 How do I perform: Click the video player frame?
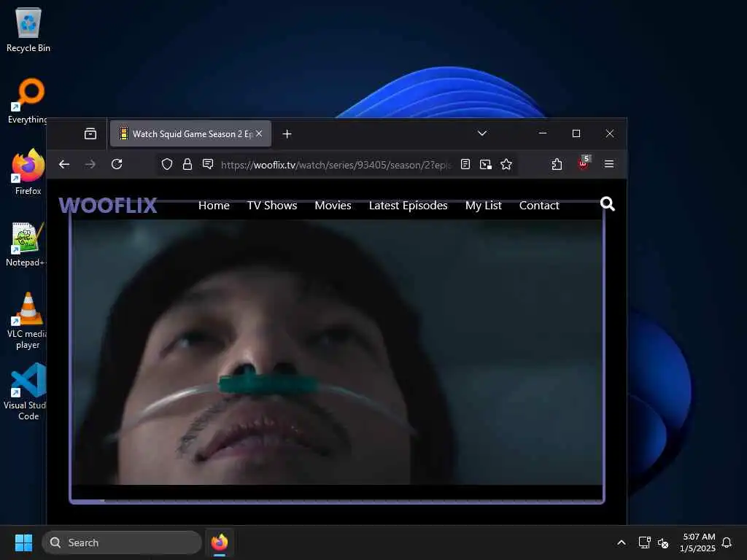(x=337, y=352)
